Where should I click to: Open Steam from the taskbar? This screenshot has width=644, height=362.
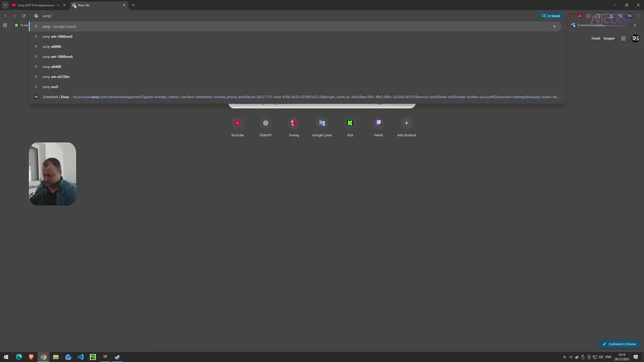(x=117, y=357)
